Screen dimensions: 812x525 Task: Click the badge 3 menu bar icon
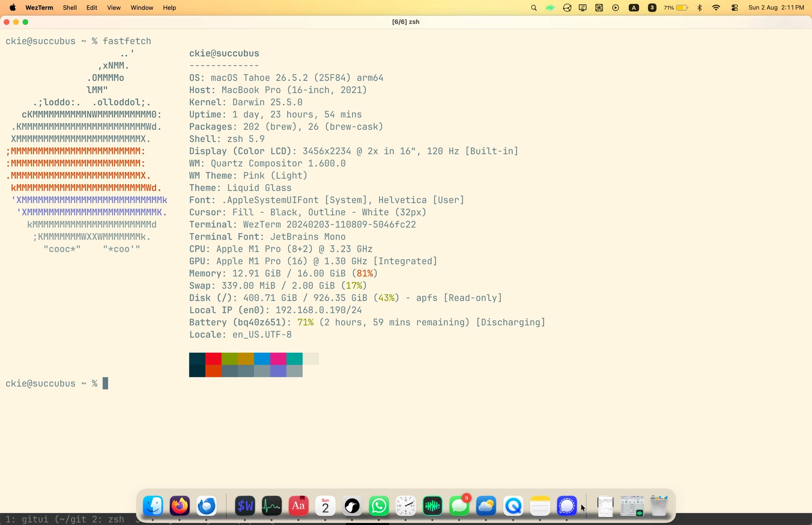652,8
